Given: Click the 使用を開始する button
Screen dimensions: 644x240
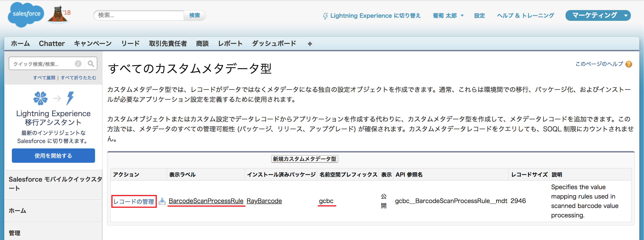Looking at the screenshot, I should [53, 156].
